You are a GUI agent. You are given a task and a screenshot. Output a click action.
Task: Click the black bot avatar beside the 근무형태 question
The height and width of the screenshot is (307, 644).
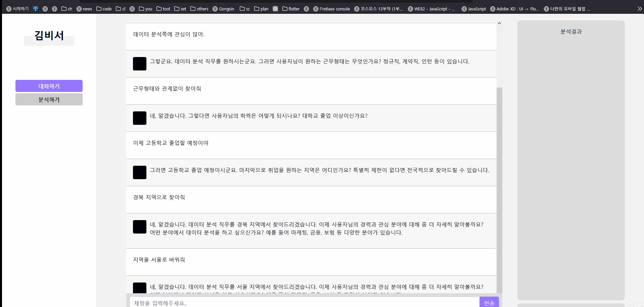pyautogui.click(x=140, y=64)
